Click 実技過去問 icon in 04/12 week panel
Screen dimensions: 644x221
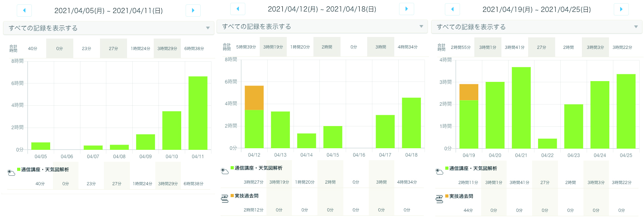click(x=225, y=199)
